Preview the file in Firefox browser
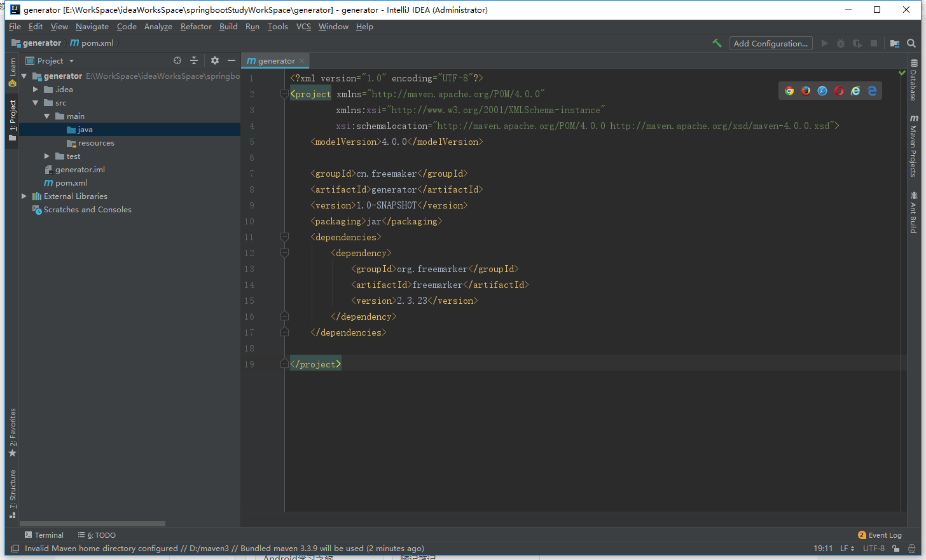Screen dimensions: 926x560 pyautogui.click(x=806, y=90)
